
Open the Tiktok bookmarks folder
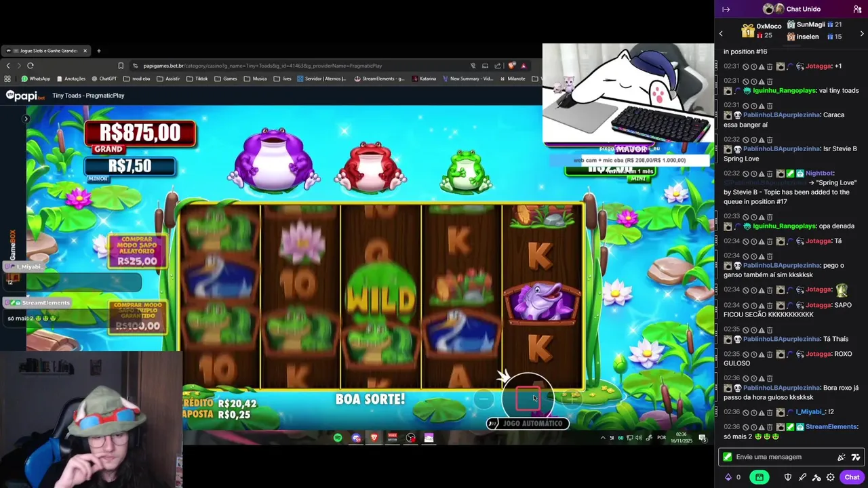pos(197,79)
